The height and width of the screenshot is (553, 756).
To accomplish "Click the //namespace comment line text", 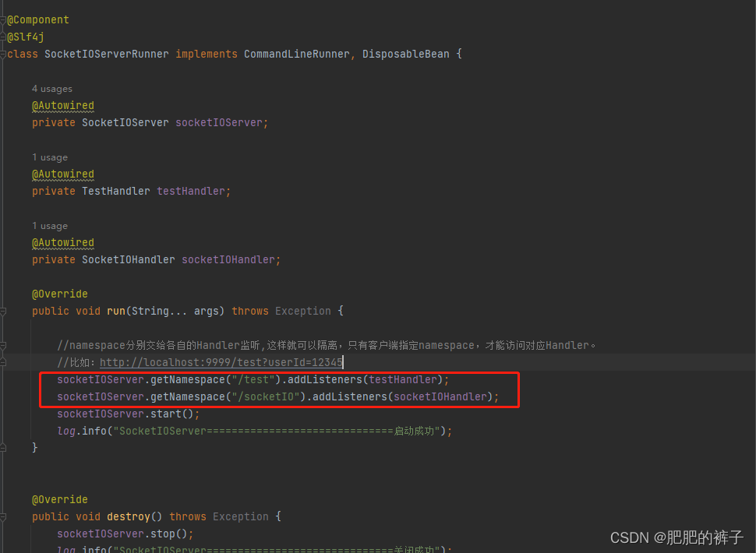I will coord(327,345).
